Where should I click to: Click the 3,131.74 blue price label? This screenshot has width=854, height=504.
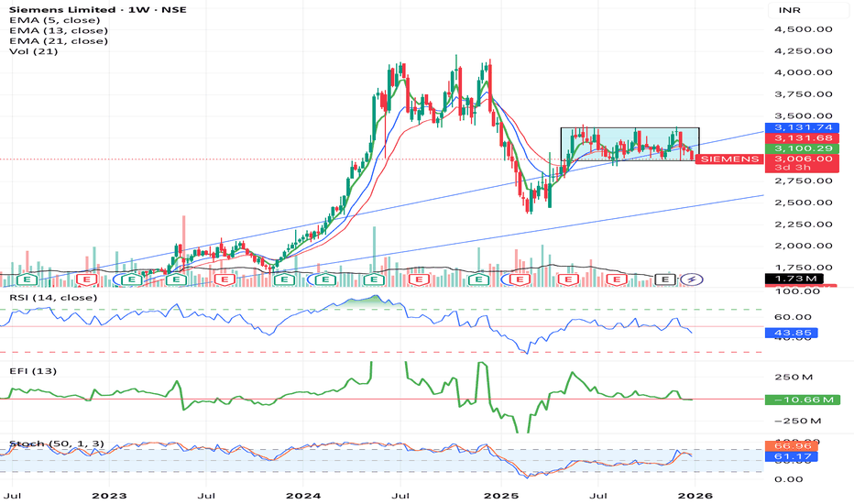click(x=802, y=127)
